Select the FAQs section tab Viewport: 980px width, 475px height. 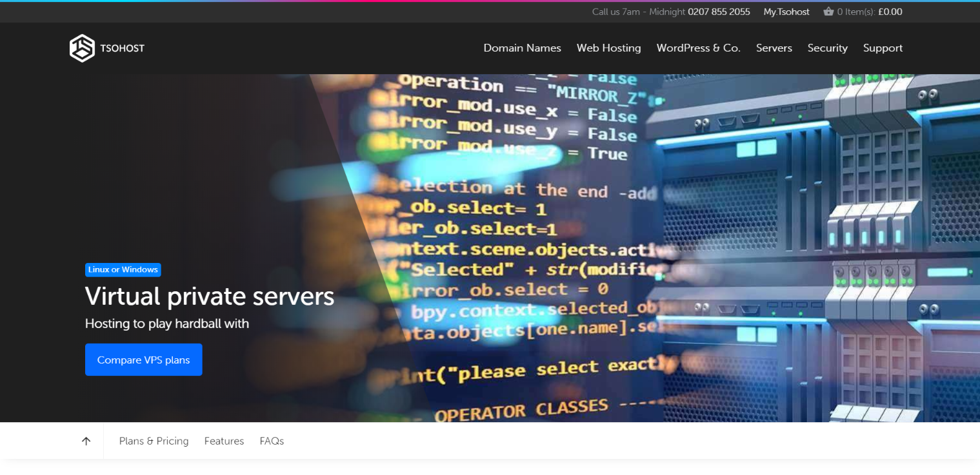click(272, 441)
